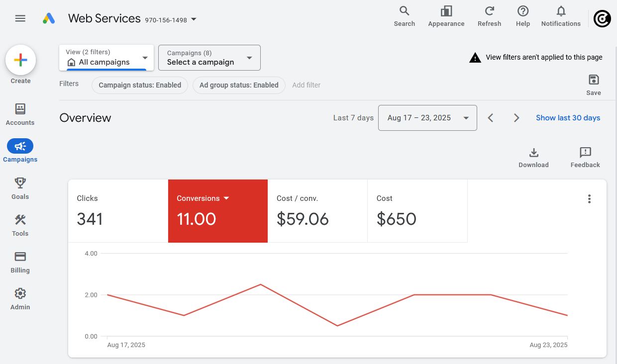Open Notifications bell icon

point(561,11)
